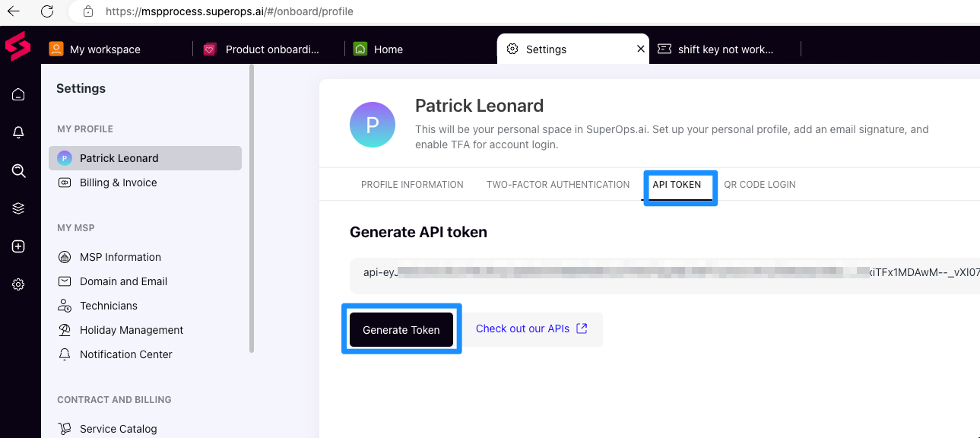
Task: Click the CONTRACT AND BILLING section label
Action: [114, 400]
